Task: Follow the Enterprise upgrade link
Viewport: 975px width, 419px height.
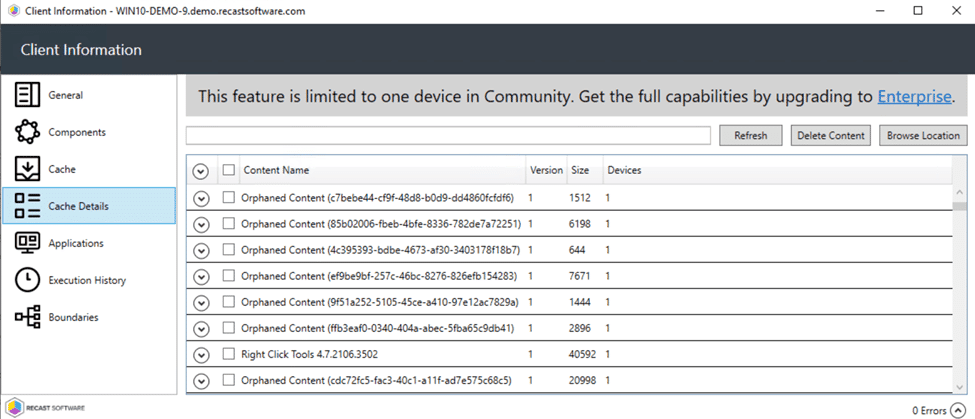Action: (x=914, y=97)
